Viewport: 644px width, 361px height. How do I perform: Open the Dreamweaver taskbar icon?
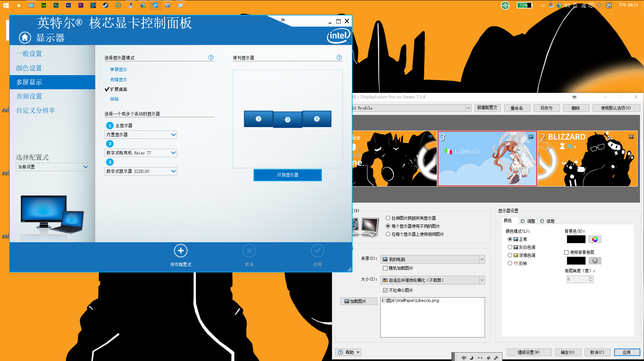coord(44,5)
